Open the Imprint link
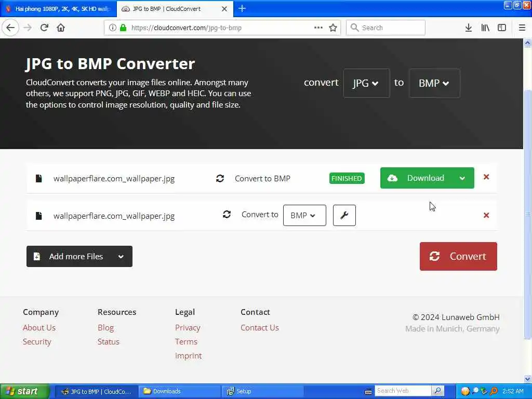532x399 pixels. (x=188, y=355)
